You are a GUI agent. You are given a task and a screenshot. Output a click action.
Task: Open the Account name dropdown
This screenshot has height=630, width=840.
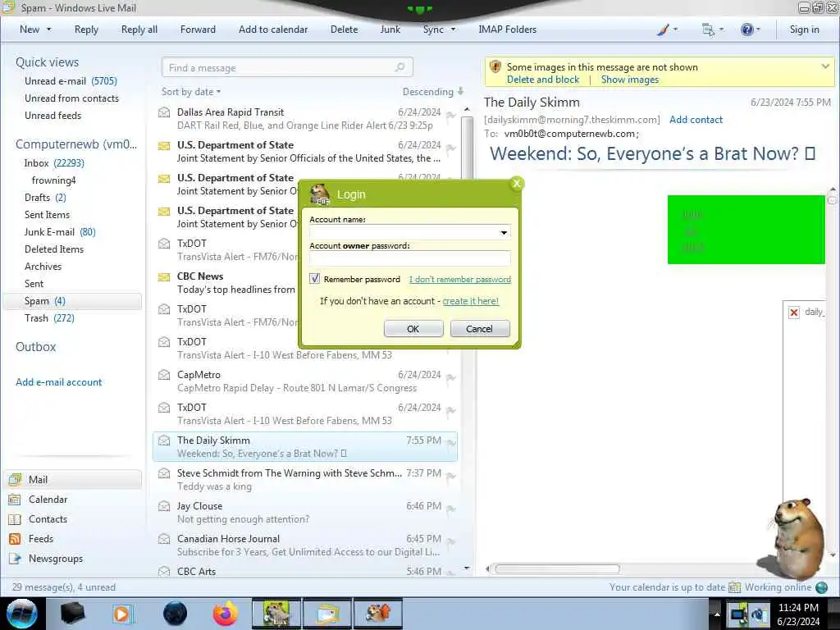click(x=504, y=232)
